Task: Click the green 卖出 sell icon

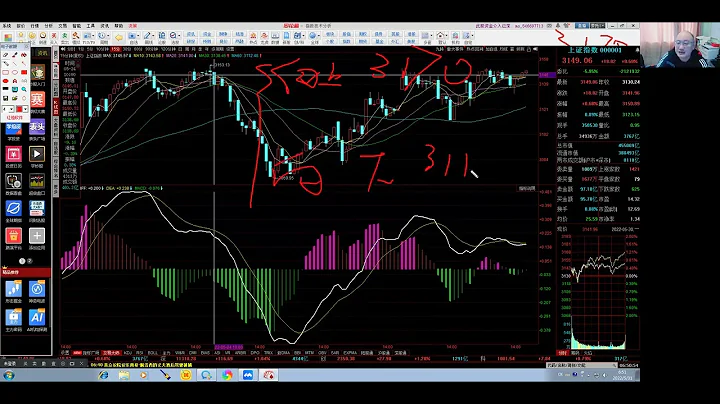Action: (x=65, y=35)
